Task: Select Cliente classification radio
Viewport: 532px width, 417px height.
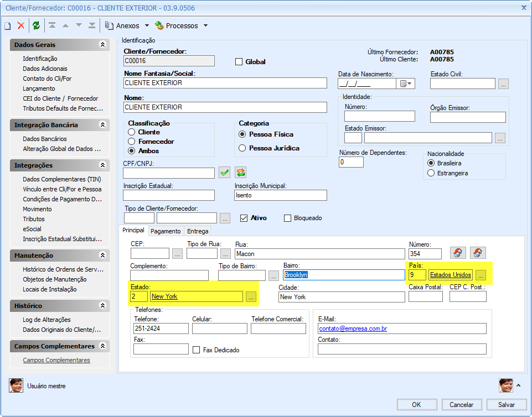Action: [132, 132]
